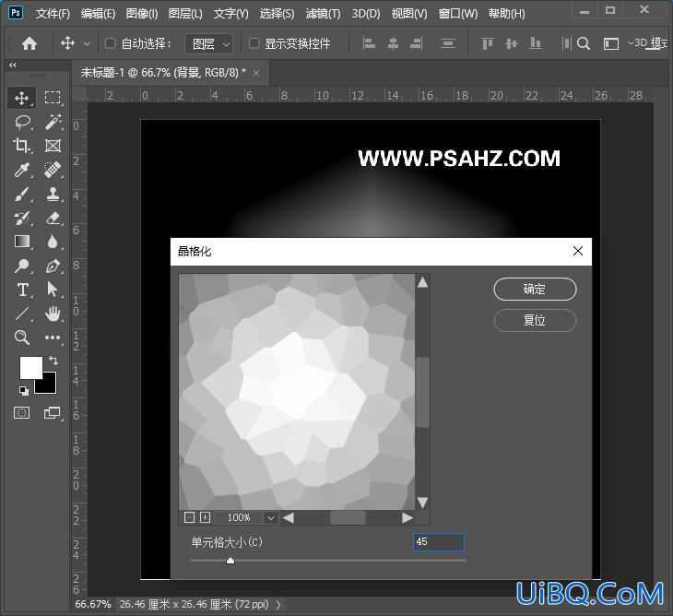Screen dimensions: 673x616
Task: Swap foreground and background colors
Action: tap(53, 361)
